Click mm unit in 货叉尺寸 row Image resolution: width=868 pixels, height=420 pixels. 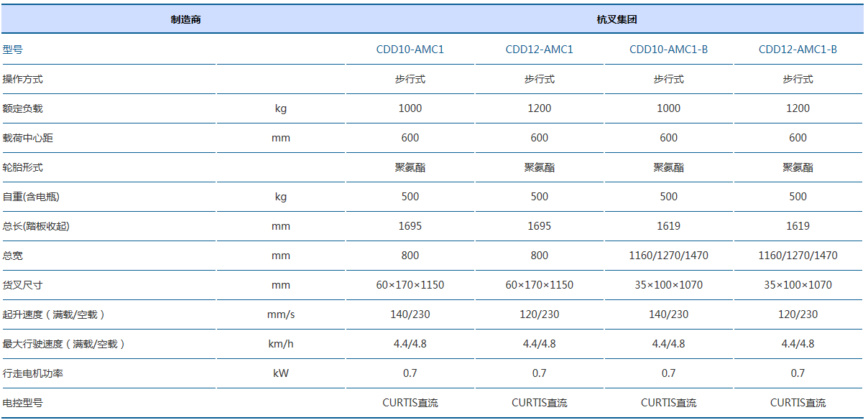coord(281,285)
